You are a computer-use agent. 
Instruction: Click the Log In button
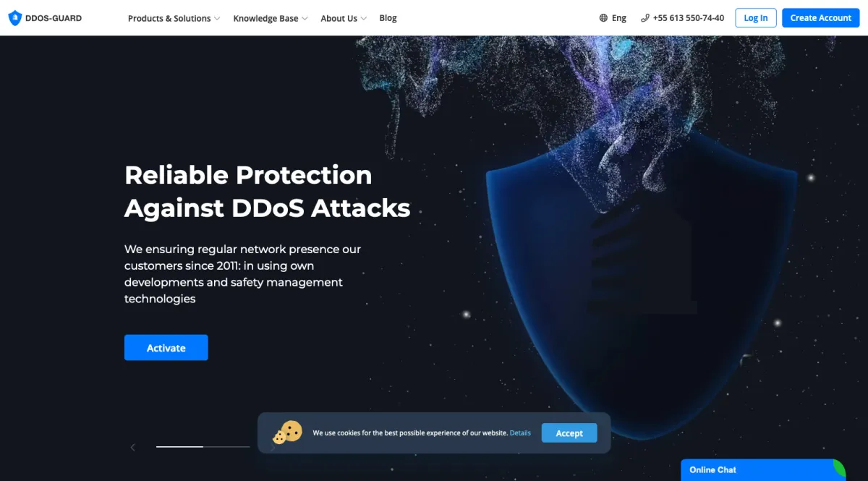click(756, 18)
